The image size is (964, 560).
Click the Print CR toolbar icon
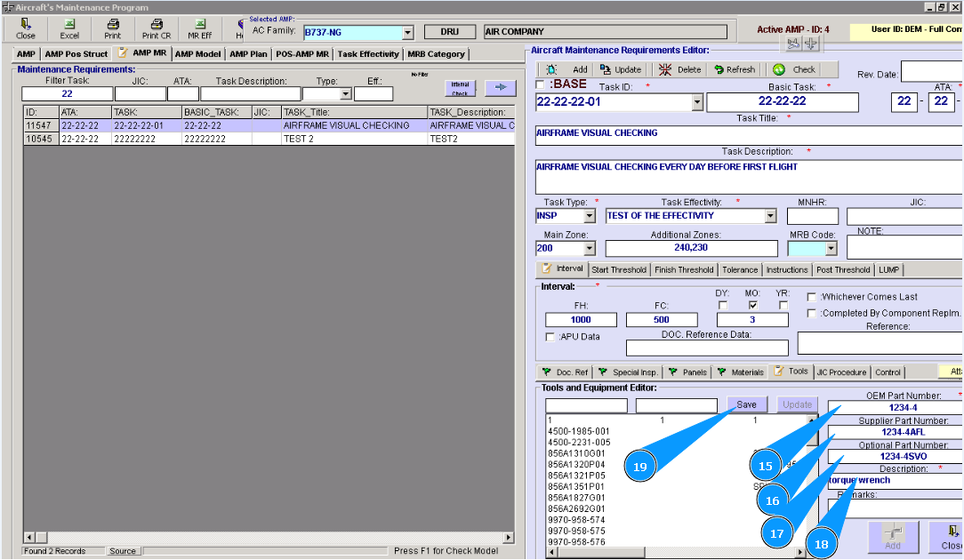point(156,28)
